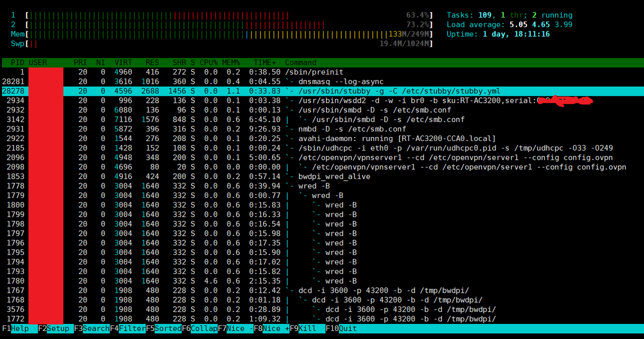The height and width of the screenshot is (339, 644).
Task: Sort by the NI column header
Action: [101, 62]
